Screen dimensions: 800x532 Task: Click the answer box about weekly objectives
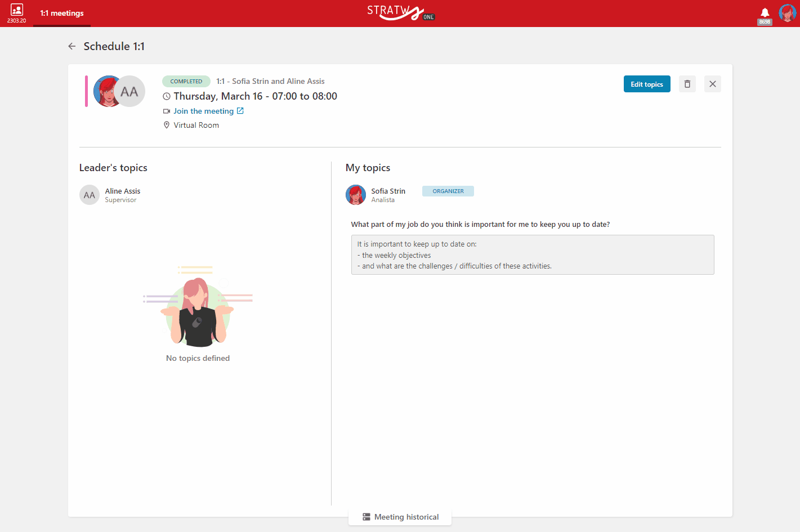pos(533,254)
